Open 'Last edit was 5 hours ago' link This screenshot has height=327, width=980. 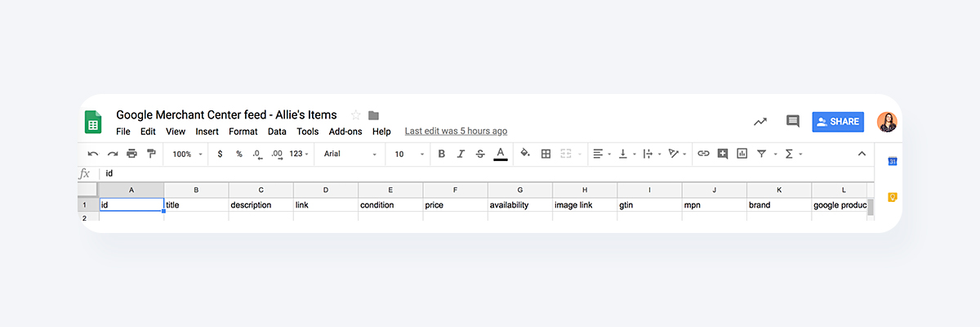click(x=456, y=131)
